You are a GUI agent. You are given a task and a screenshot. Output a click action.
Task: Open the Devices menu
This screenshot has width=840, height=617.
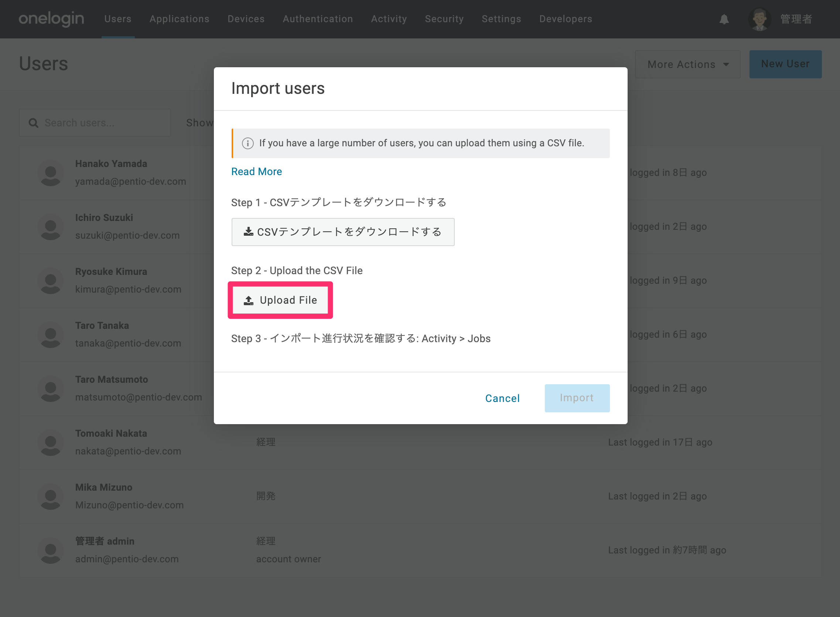pos(246,19)
